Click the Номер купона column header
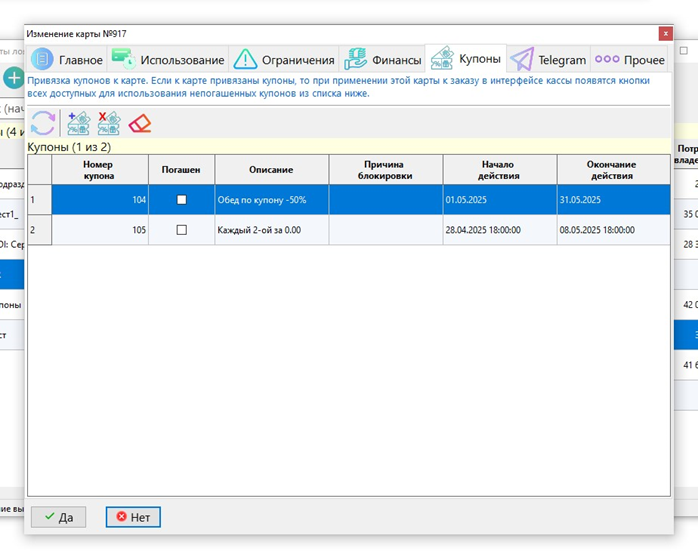Screen dimensions: 698x551 (x=99, y=170)
